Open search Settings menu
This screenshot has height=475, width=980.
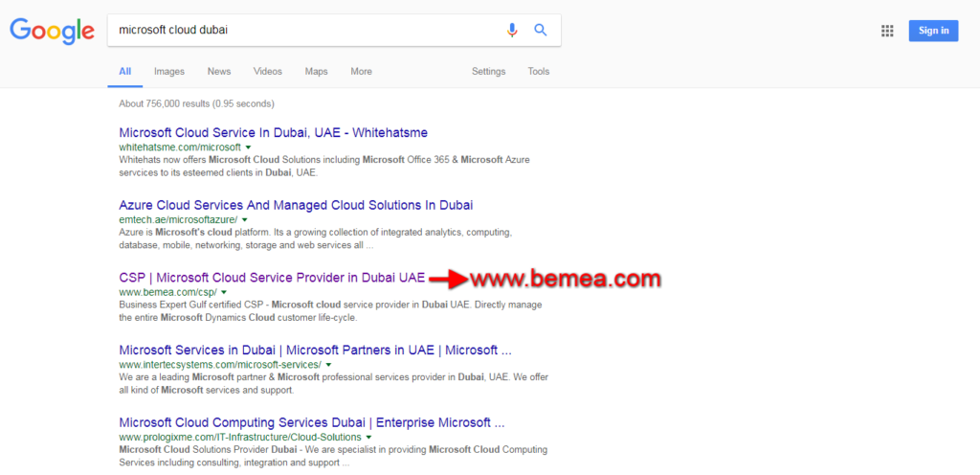tap(488, 72)
